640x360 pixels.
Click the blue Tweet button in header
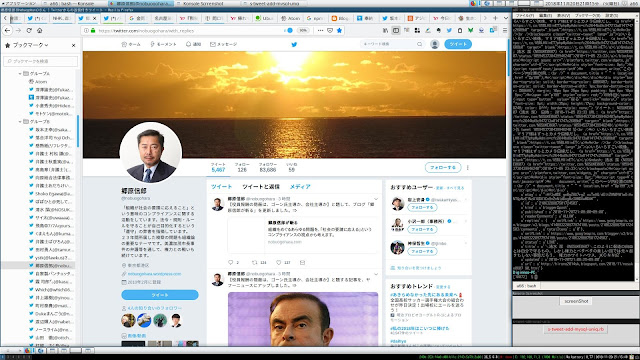458,44
